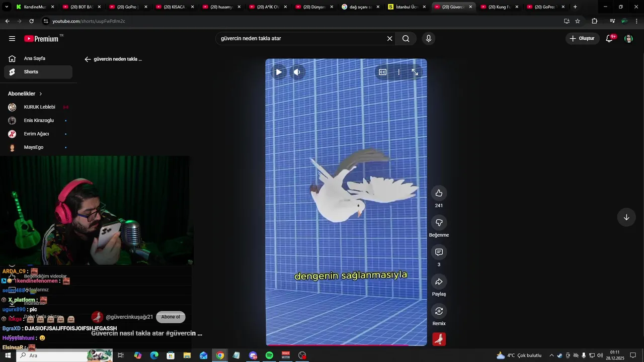Switch to the (20) Kung Fu tab

click(500, 7)
